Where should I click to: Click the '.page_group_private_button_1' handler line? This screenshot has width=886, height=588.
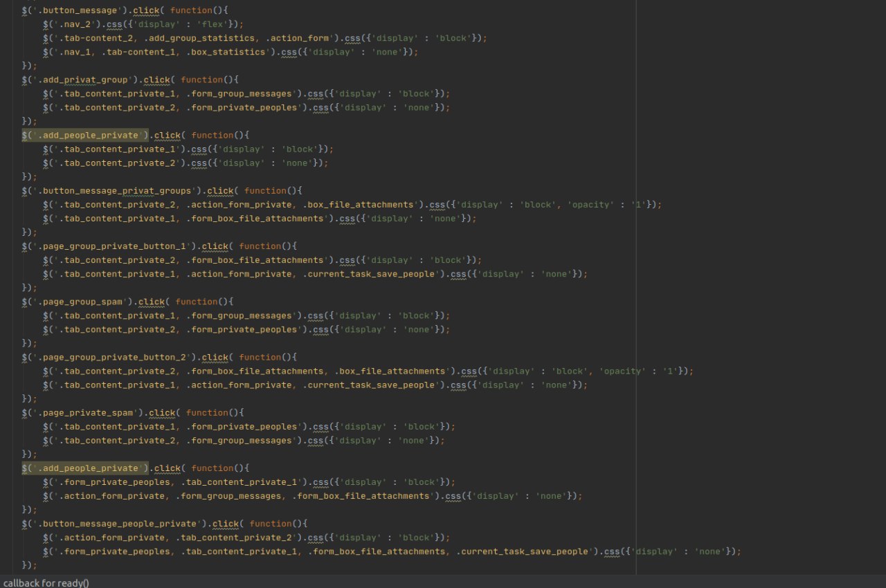click(159, 246)
